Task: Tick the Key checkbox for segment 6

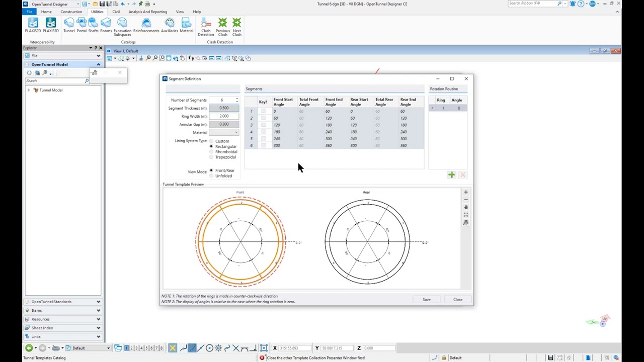Action: [263, 145]
